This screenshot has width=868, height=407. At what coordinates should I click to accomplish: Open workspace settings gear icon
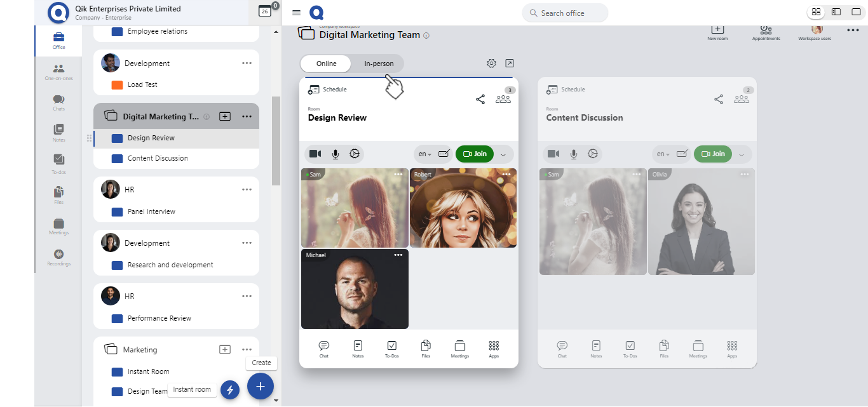tap(491, 63)
